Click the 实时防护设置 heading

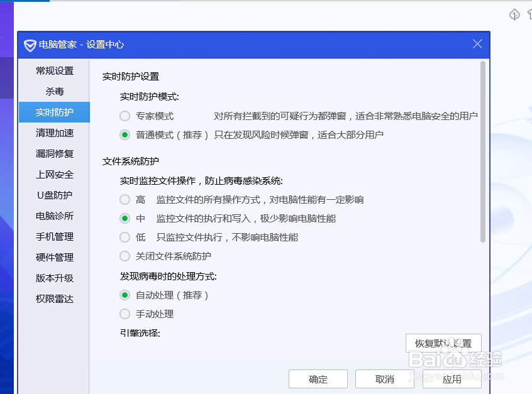click(x=131, y=77)
